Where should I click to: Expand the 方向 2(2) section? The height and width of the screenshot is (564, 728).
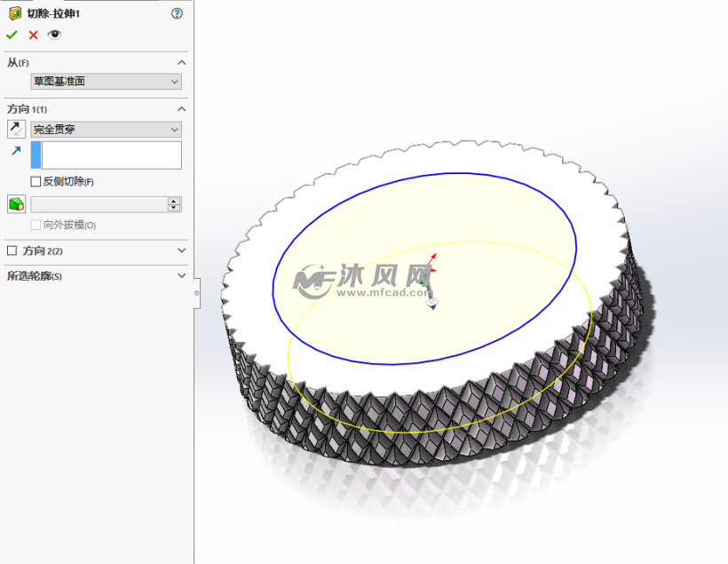point(181,250)
